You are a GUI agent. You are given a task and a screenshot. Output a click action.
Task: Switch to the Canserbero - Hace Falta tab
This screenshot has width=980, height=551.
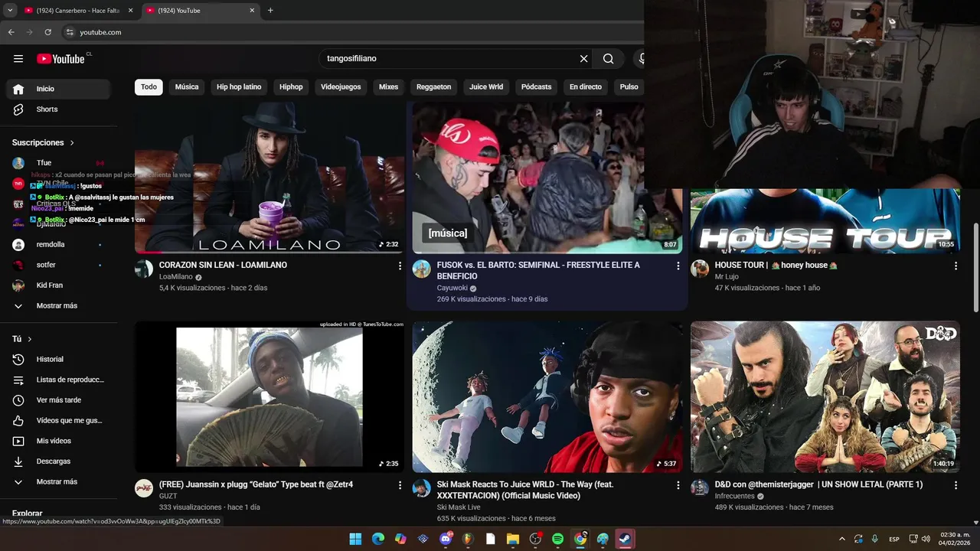[78, 11]
